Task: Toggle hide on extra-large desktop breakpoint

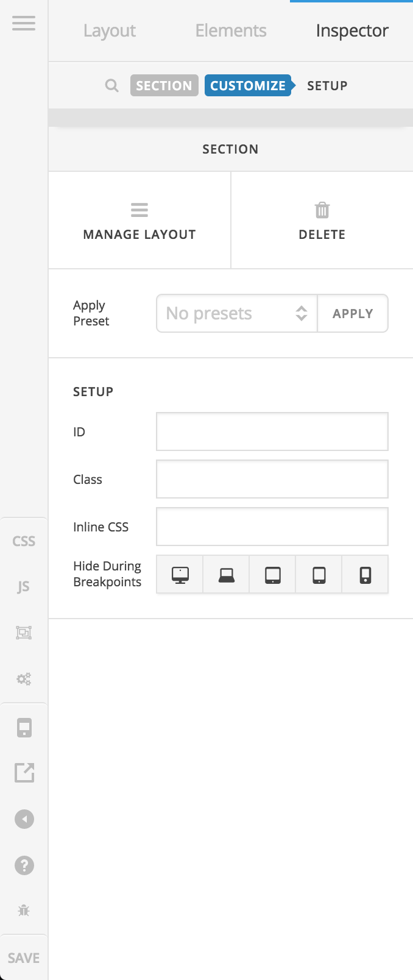Action: 180,575
